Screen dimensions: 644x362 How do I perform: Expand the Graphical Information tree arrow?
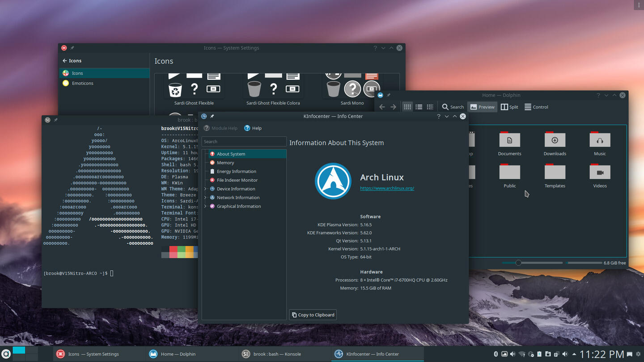(x=205, y=206)
